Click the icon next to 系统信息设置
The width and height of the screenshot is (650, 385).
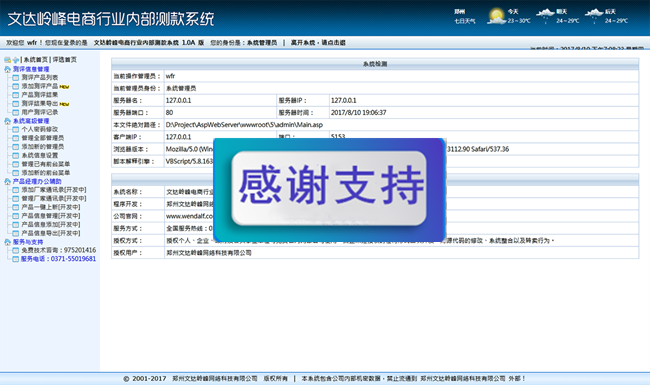15,155
